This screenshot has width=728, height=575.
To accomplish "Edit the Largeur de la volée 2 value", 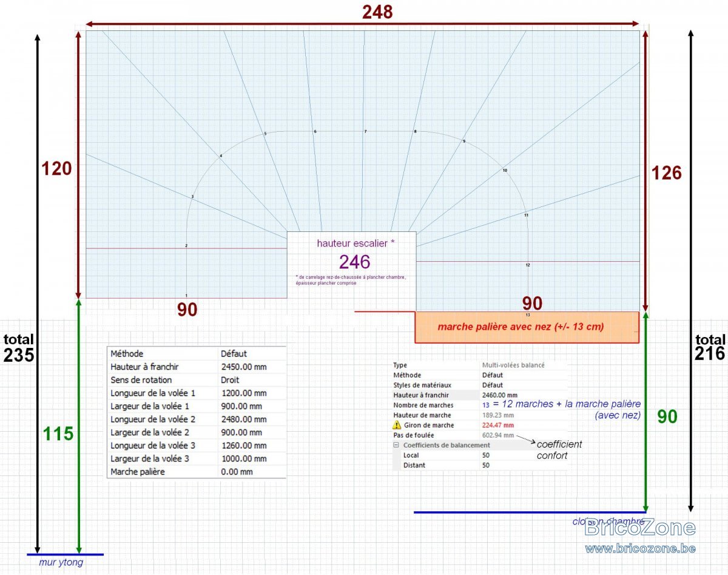I will (x=241, y=432).
